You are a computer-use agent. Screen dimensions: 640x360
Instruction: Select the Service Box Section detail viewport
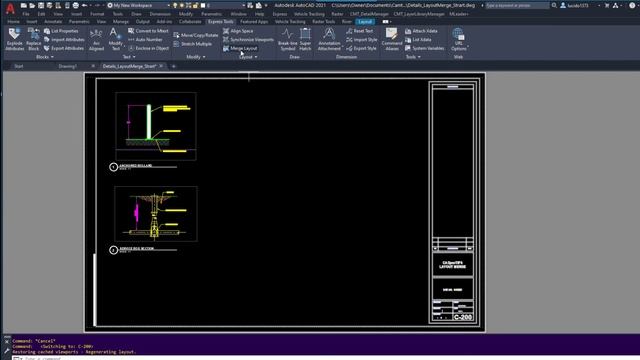point(156,214)
